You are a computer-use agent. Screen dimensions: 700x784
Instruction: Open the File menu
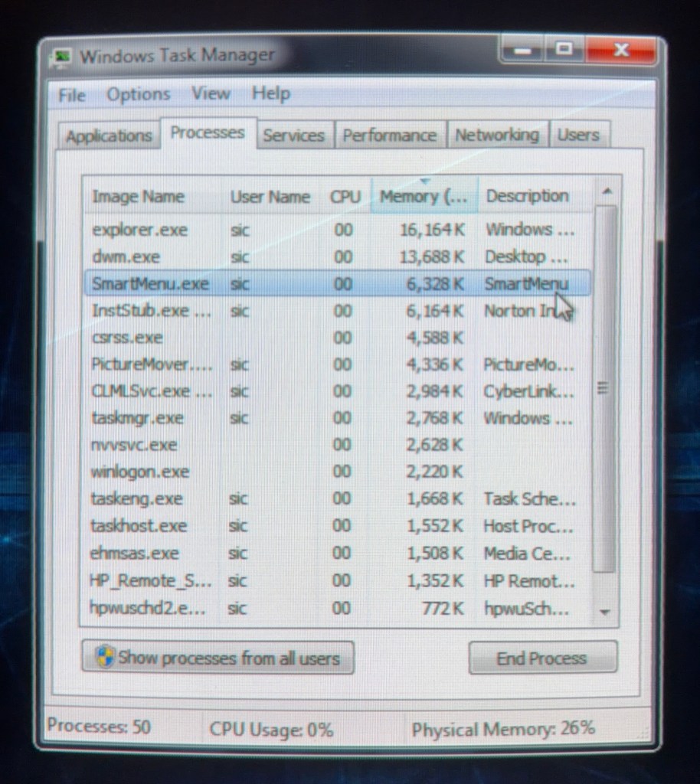72,95
